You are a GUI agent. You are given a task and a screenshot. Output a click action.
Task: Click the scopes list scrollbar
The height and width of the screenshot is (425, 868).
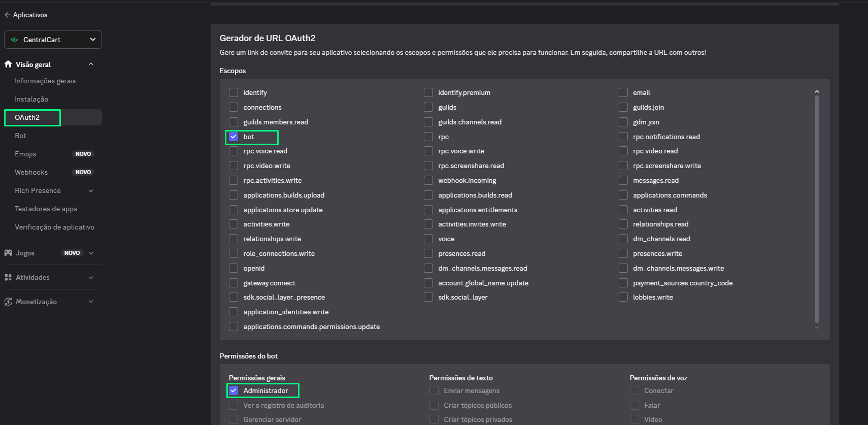(x=817, y=209)
